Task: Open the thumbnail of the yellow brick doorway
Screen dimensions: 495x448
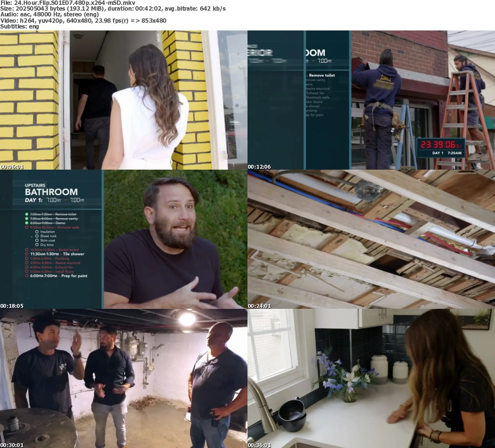Action: coord(124,100)
